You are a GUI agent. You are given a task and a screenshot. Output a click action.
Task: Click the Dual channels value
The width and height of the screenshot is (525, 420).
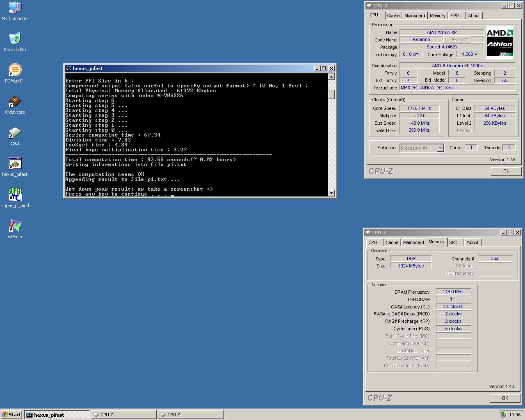(x=495, y=258)
